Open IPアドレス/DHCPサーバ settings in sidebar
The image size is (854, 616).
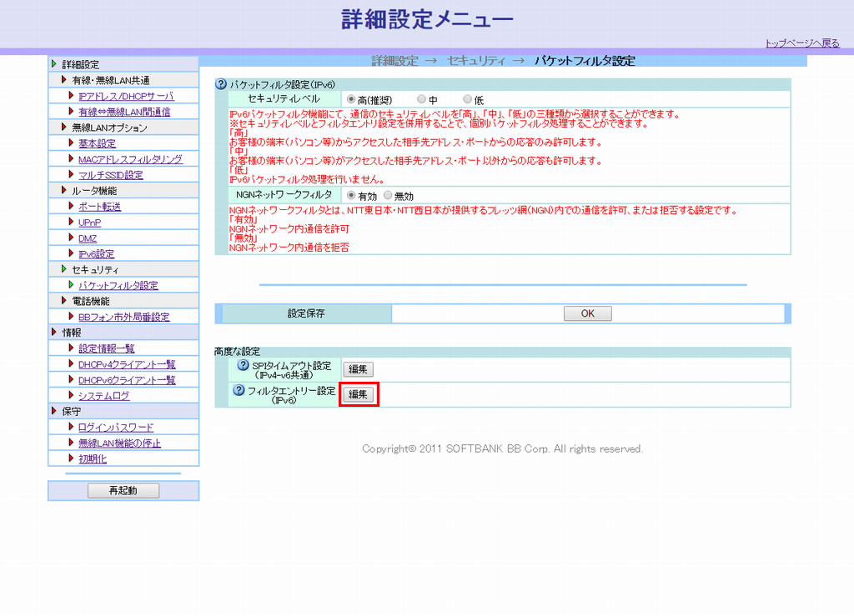click(126, 96)
